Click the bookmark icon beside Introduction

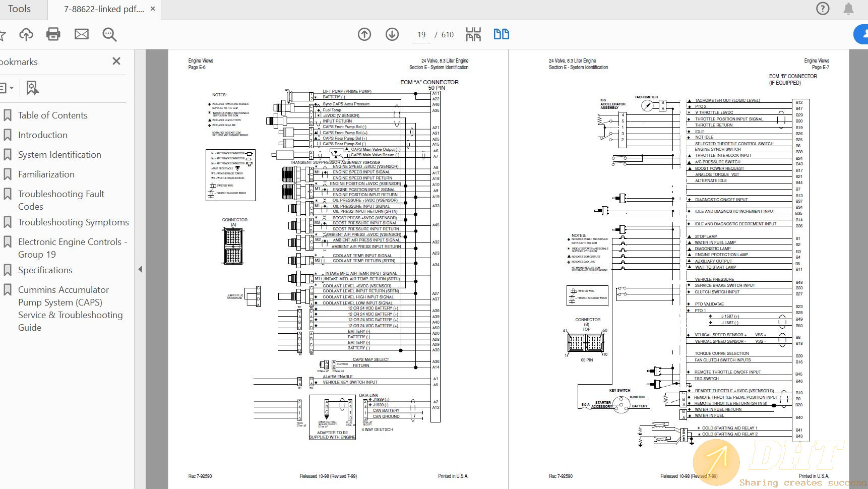click(8, 135)
